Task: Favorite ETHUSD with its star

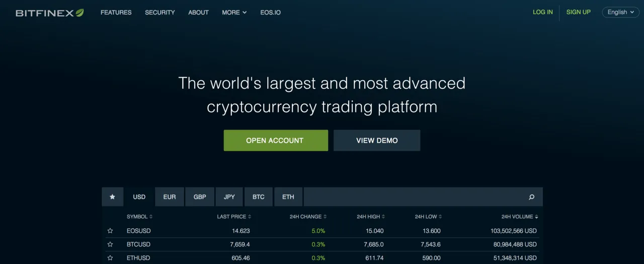Action: tap(110, 258)
